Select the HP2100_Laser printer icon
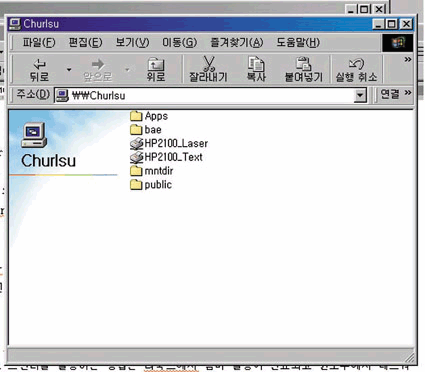 click(x=136, y=144)
